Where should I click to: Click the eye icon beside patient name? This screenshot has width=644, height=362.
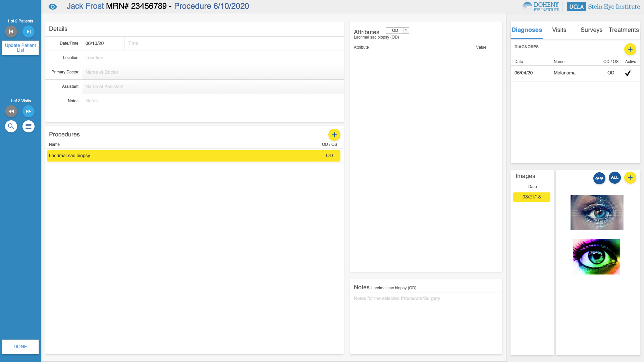tap(53, 7)
